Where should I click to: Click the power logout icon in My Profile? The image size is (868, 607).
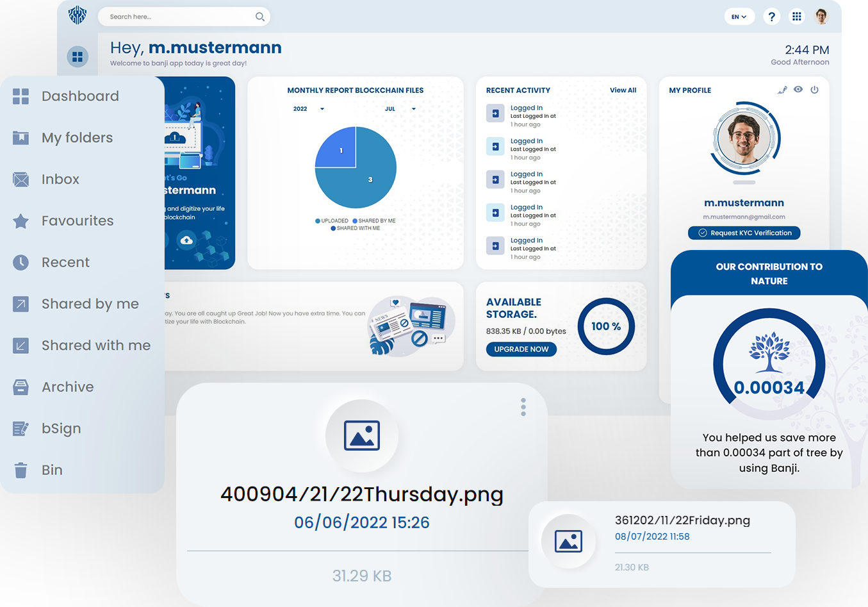tap(814, 90)
